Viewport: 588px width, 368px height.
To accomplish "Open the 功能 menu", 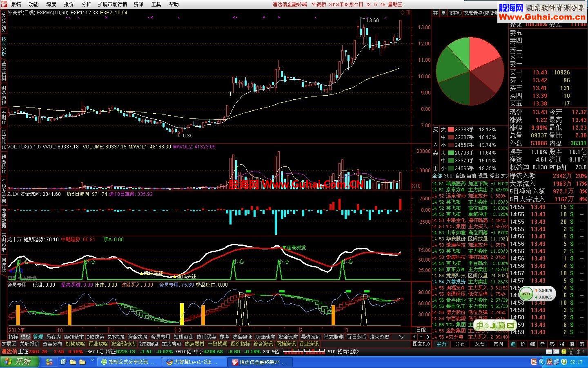I will (x=34, y=4).
